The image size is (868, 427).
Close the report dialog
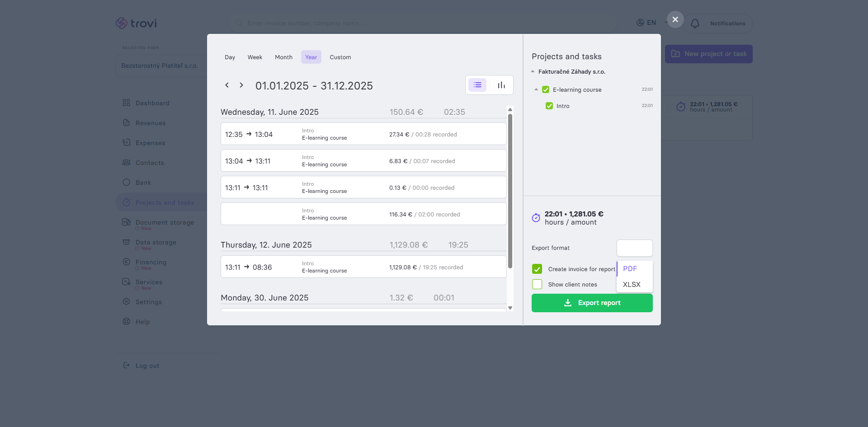[x=675, y=19]
